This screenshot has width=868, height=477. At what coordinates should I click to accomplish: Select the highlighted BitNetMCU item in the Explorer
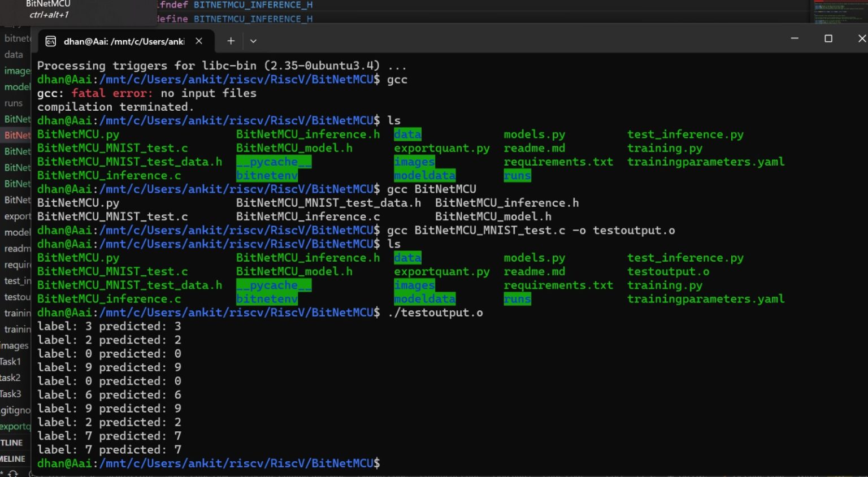click(x=17, y=135)
